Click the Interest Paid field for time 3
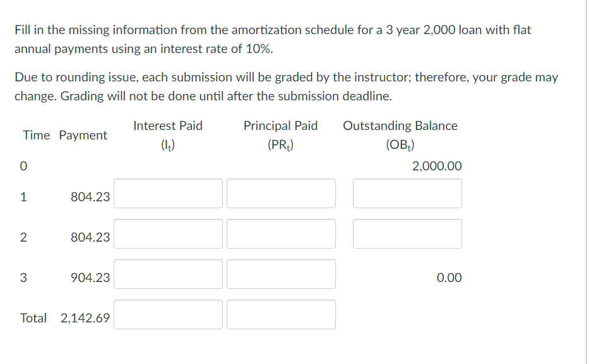 (168, 274)
